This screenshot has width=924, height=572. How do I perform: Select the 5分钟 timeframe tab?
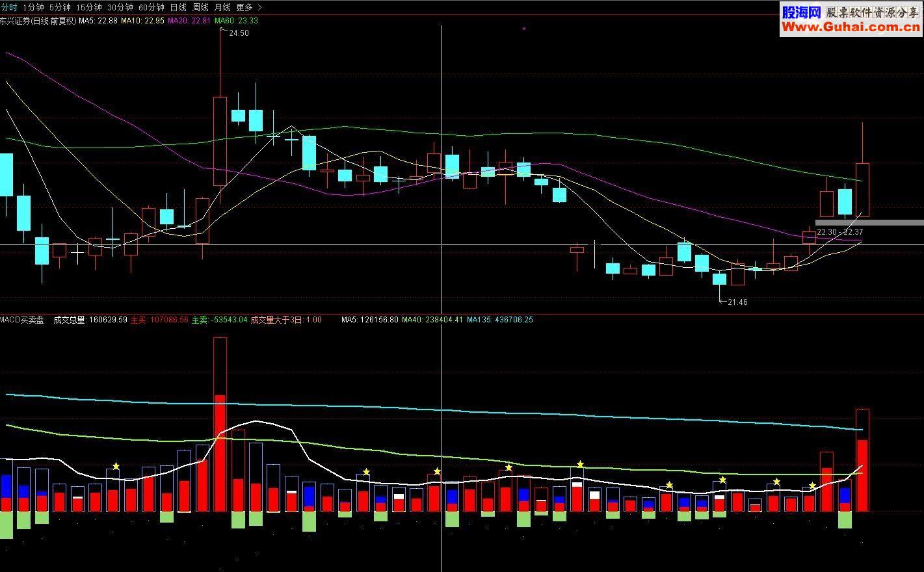(x=60, y=7)
